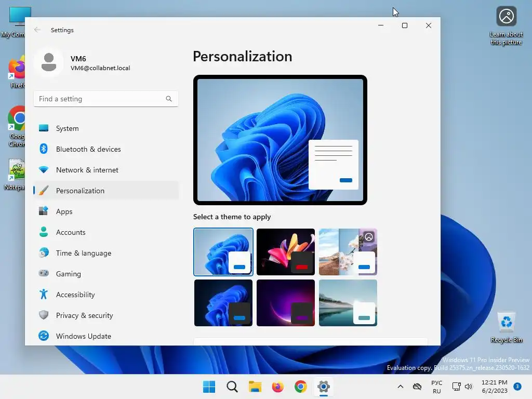Launch Firefox from the taskbar
532x399 pixels.
[278, 387]
